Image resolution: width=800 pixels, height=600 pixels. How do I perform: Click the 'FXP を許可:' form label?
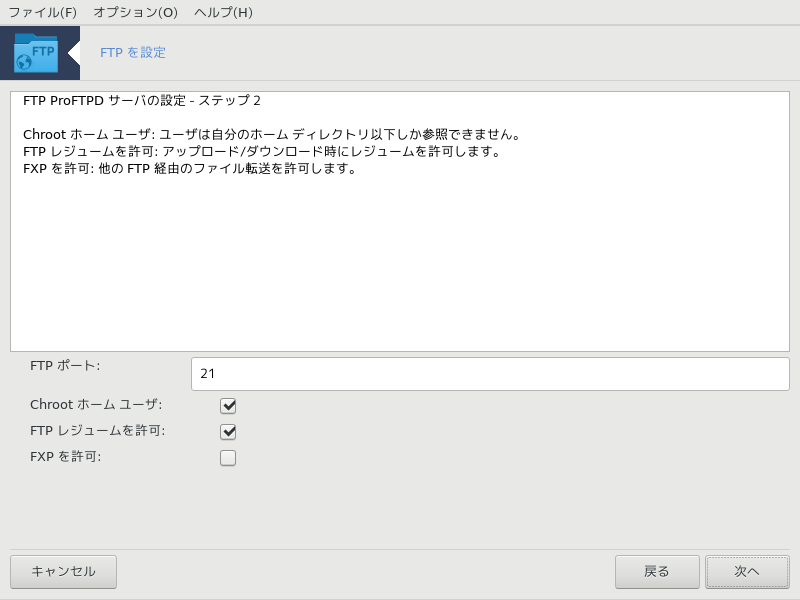(x=65, y=457)
